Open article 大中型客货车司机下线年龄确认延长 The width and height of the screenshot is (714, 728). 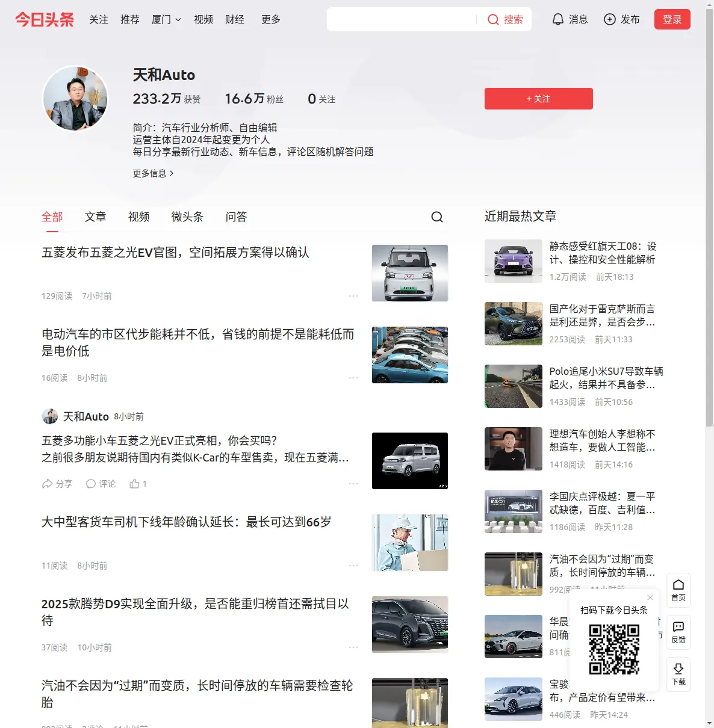point(187,522)
